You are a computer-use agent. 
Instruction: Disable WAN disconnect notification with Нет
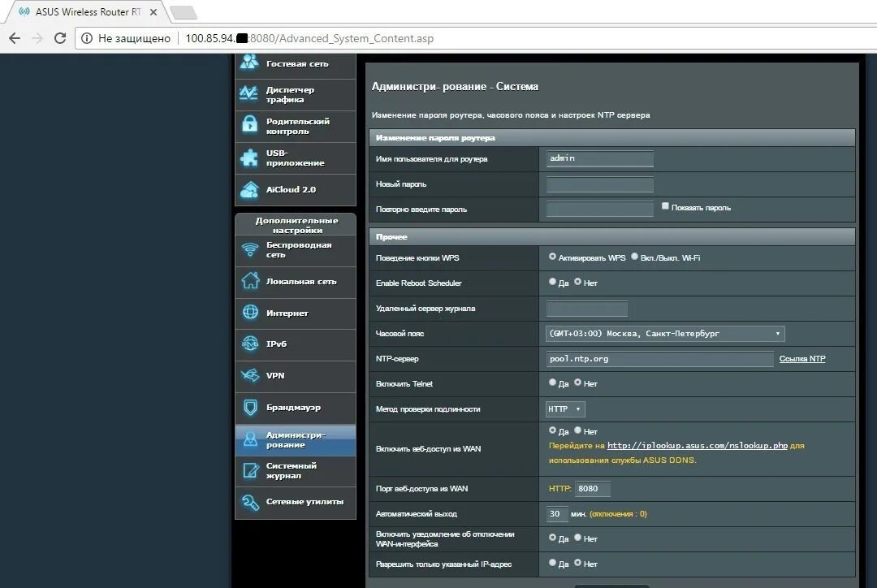pos(578,538)
